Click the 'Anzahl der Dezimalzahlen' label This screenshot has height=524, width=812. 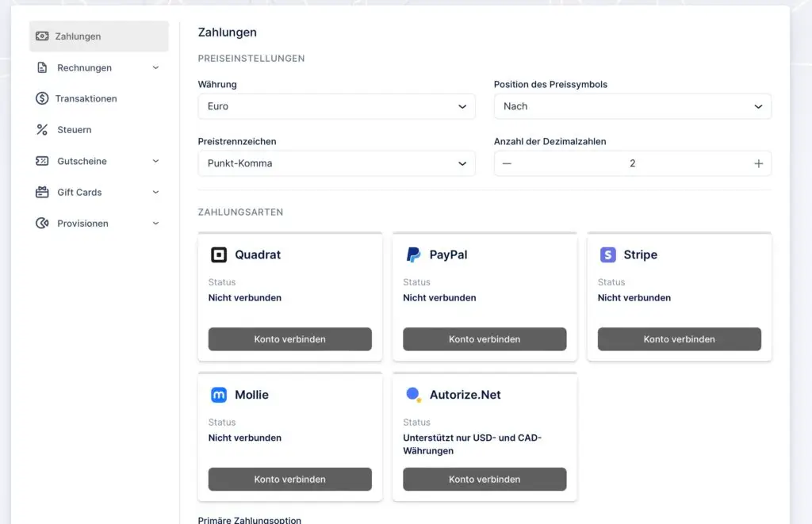(550, 141)
